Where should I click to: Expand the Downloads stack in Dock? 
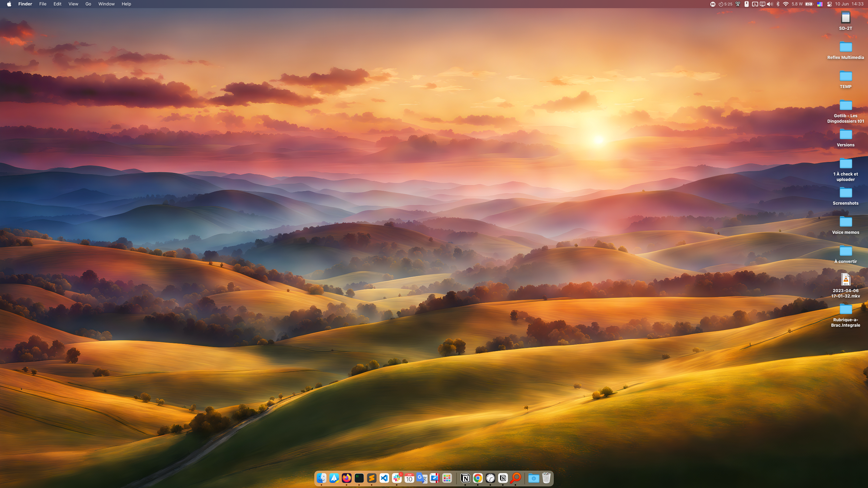(x=533, y=478)
